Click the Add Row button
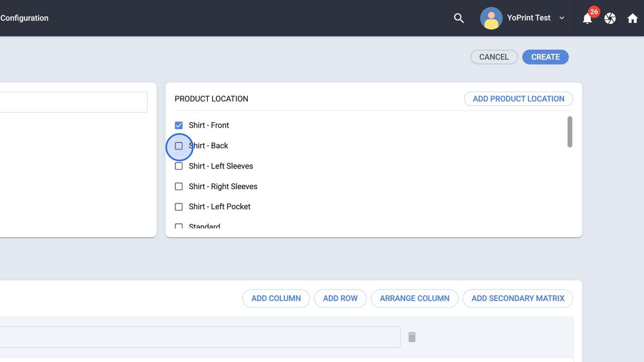The width and height of the screenshot is (644, 362). [x=340, y=298]
